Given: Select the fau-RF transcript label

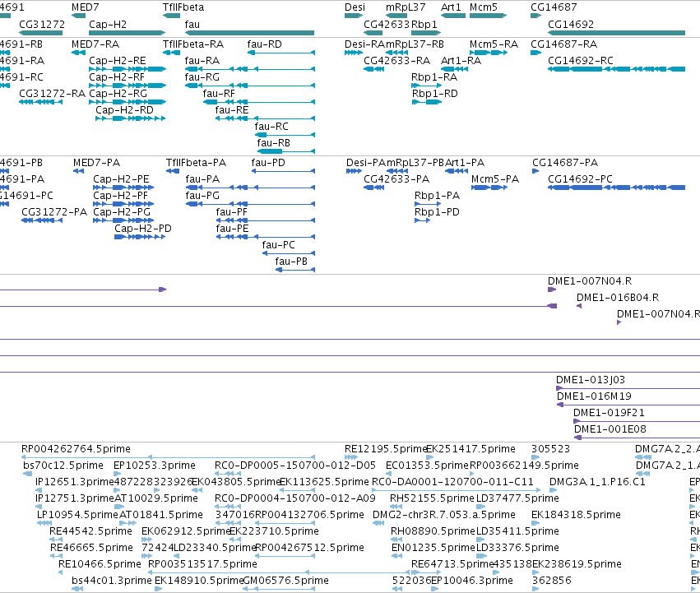Looking at the screenshot, I should click(219, 94).
